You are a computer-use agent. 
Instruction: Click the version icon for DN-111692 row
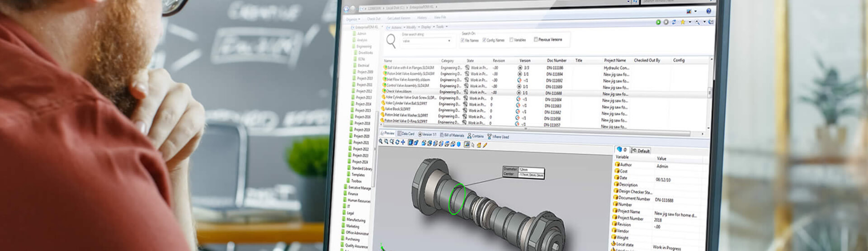click(x=519, y=80)
